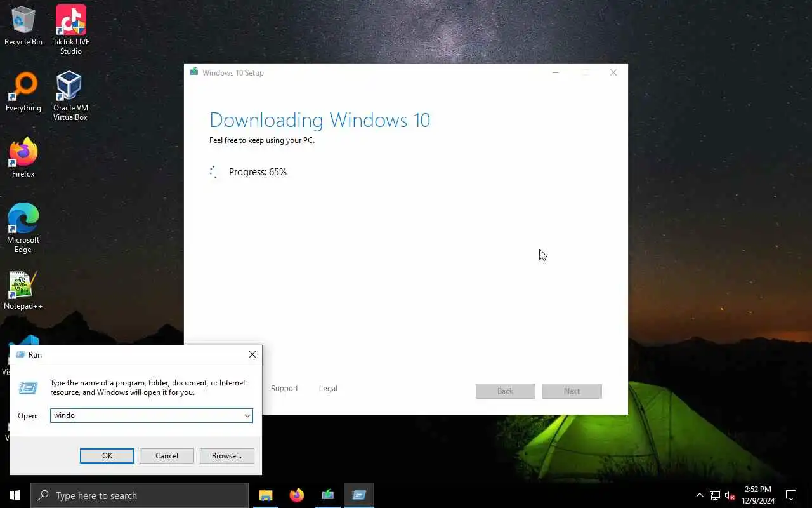This screenshot has height=508, width=812.
Task: Select the Everything search desktop icon
Action: (23, 93)
